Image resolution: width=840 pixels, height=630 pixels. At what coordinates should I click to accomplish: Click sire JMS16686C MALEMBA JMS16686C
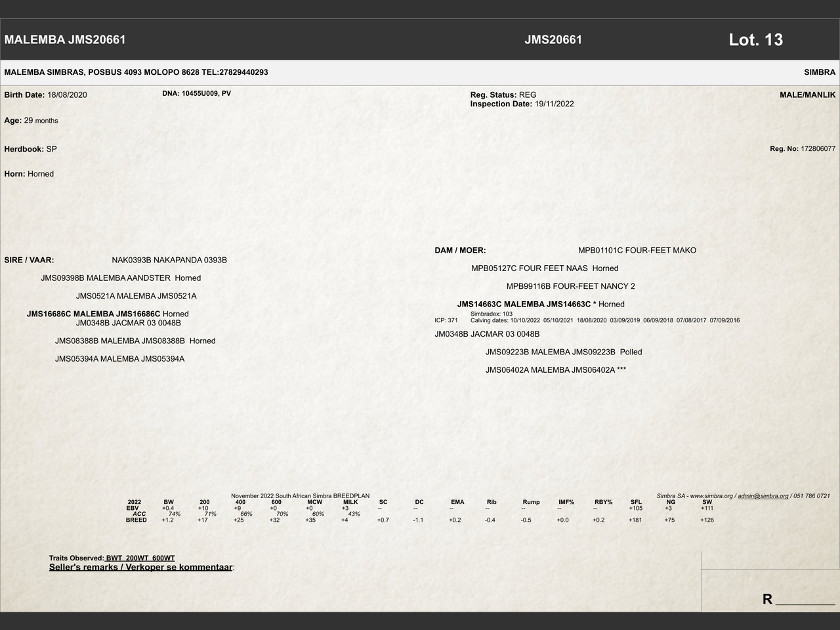[93, 314]
